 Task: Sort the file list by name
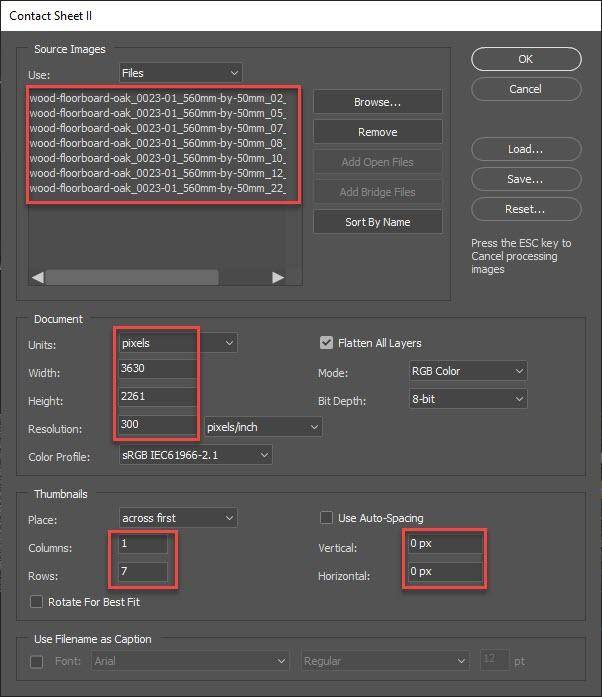click(x=377, y=222)
